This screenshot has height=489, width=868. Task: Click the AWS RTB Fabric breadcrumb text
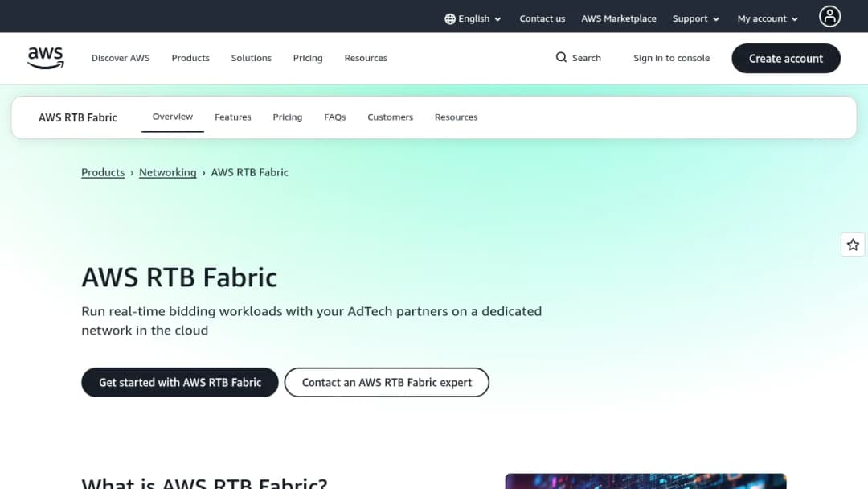tap(250, 172)
